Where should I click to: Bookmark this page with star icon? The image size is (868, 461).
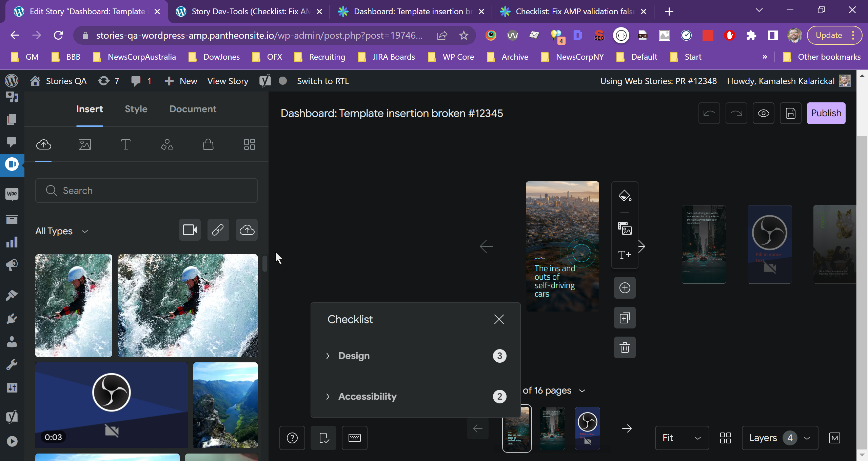pyautogui.click(x=463, y=35)
